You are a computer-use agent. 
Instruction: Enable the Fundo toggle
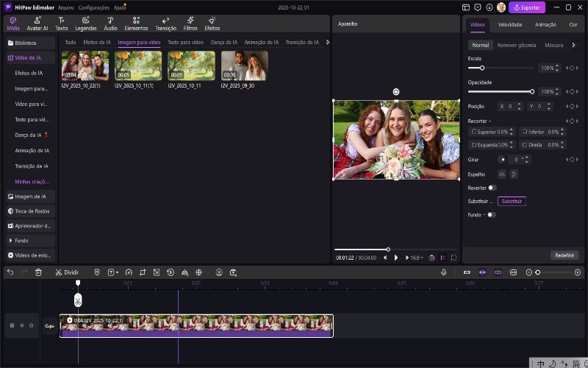[x=491, y=215]
